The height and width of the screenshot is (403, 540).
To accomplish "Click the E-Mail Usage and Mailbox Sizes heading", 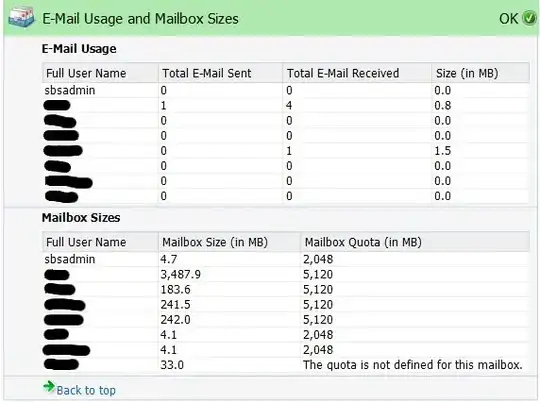I will click(x=140, y=19).
